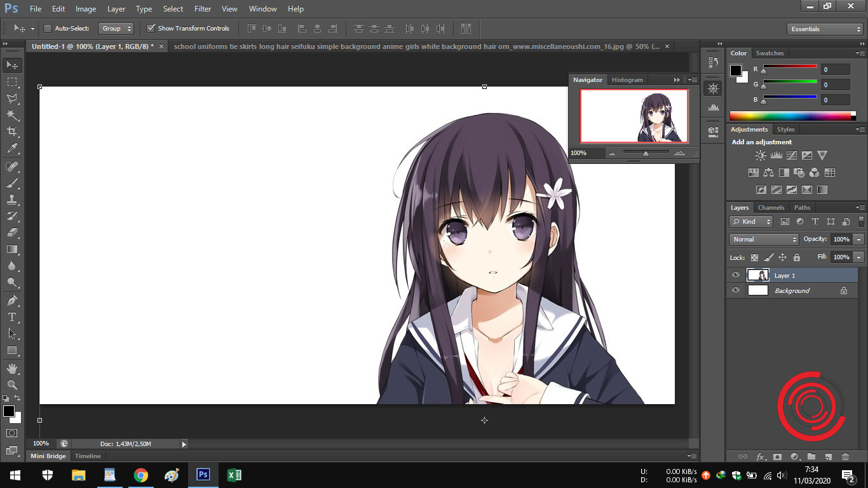Select the Healing Brush tool
This screenshot has width=868, height=488.
(x=12, y=166)
